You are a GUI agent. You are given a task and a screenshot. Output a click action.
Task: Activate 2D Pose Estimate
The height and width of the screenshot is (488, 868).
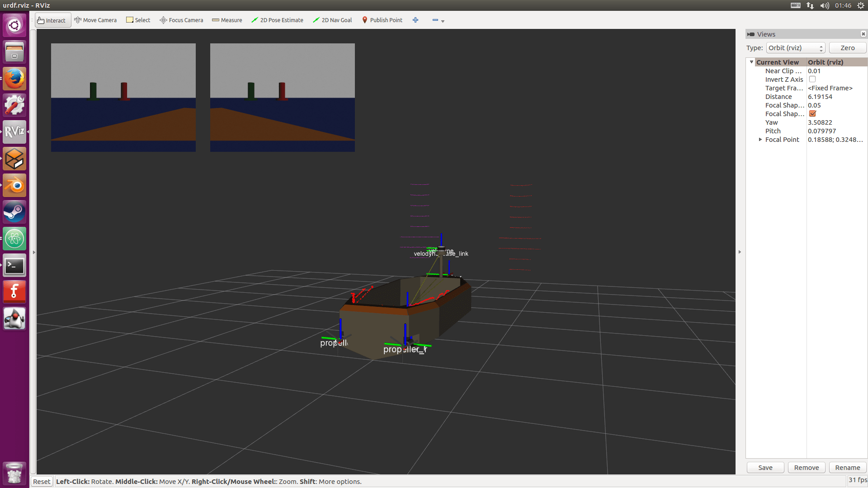(277, 20)
